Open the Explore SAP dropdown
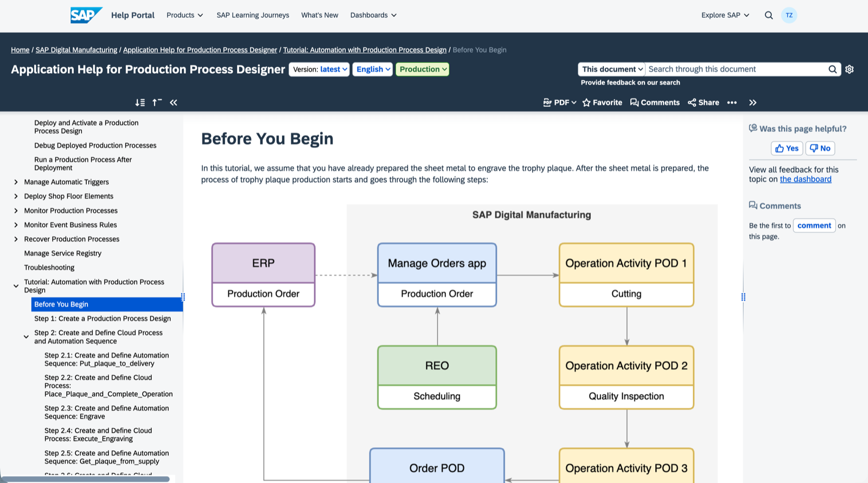 (x=725, y=15)
